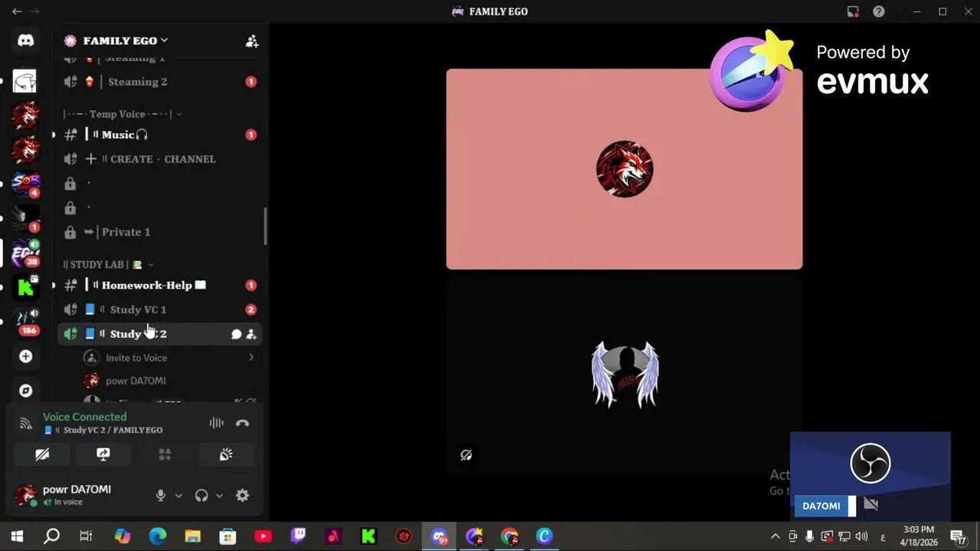
Task: Join the Study VC 1 voice channel
Action: pyautogui.click(x=160, y=310)
